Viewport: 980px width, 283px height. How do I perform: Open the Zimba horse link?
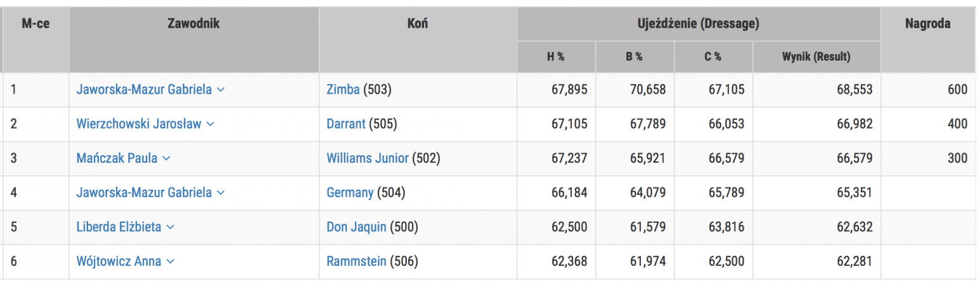(343, 90)
